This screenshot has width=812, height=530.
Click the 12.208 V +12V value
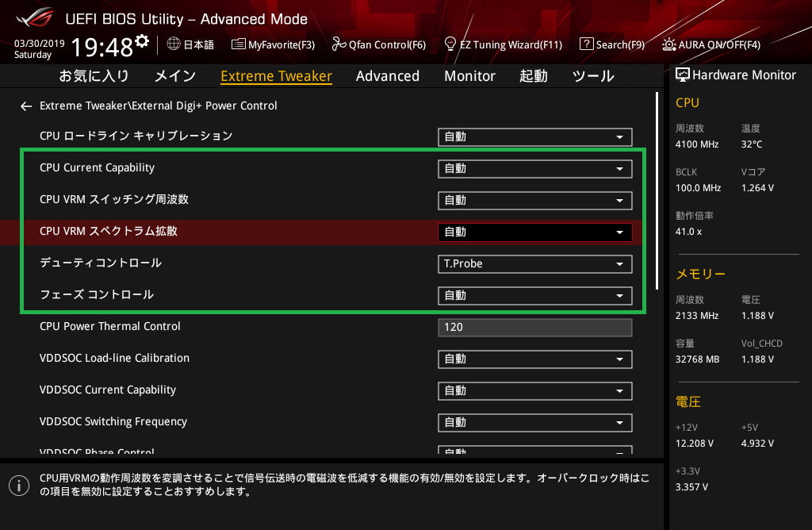click(x=695, y=444)
